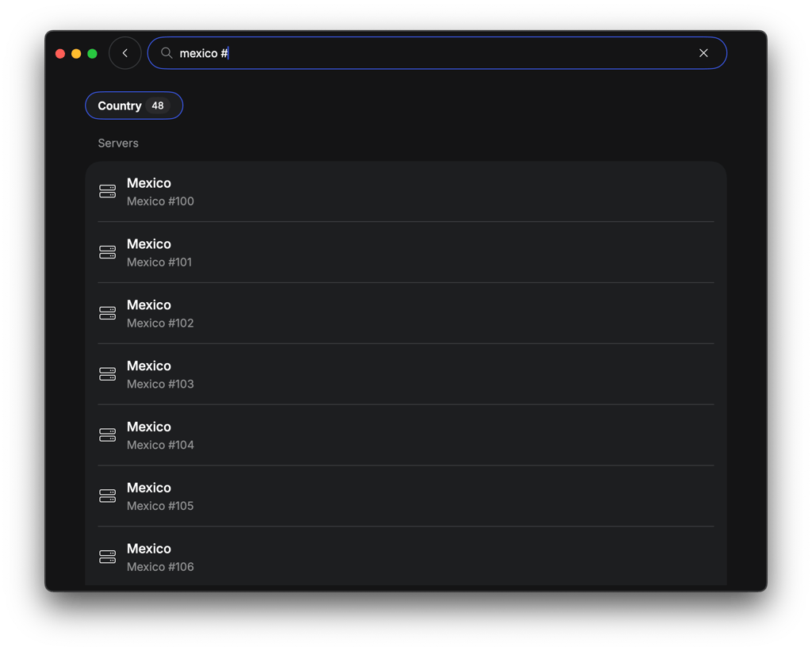This screenshot has width=812, height=651.
Task: Connect to the Mexico #100 server
Action: tap(406, 192)
